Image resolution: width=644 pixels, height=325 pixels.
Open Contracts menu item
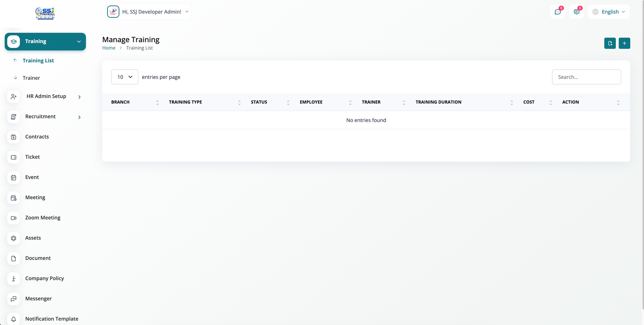(37, 137)
